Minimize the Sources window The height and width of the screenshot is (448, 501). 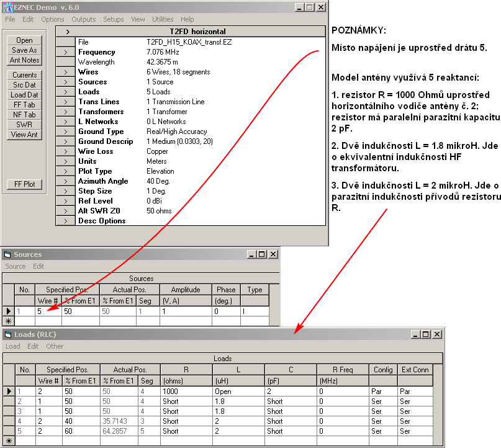coord(250,254)
